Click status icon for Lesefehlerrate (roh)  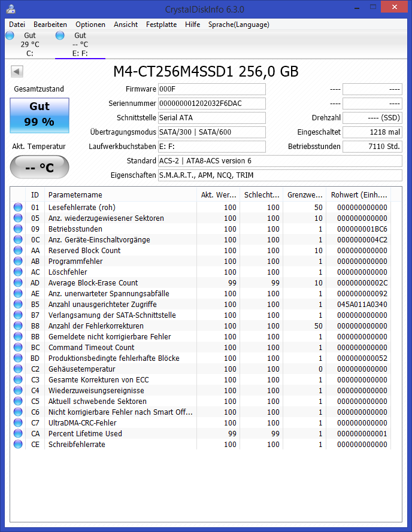click(18, 207)
